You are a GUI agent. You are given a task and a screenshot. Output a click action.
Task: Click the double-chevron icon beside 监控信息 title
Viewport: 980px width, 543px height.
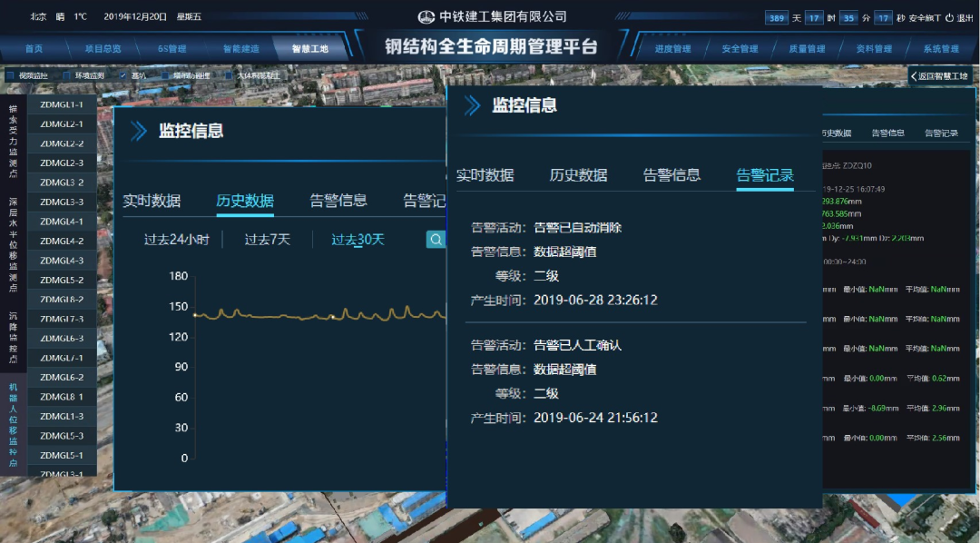[472, 104]
